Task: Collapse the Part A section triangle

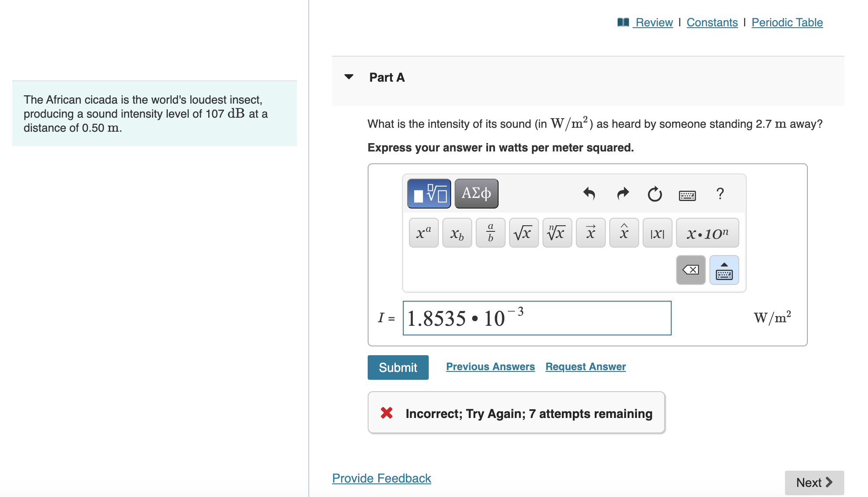Action: tap(349, 77)
